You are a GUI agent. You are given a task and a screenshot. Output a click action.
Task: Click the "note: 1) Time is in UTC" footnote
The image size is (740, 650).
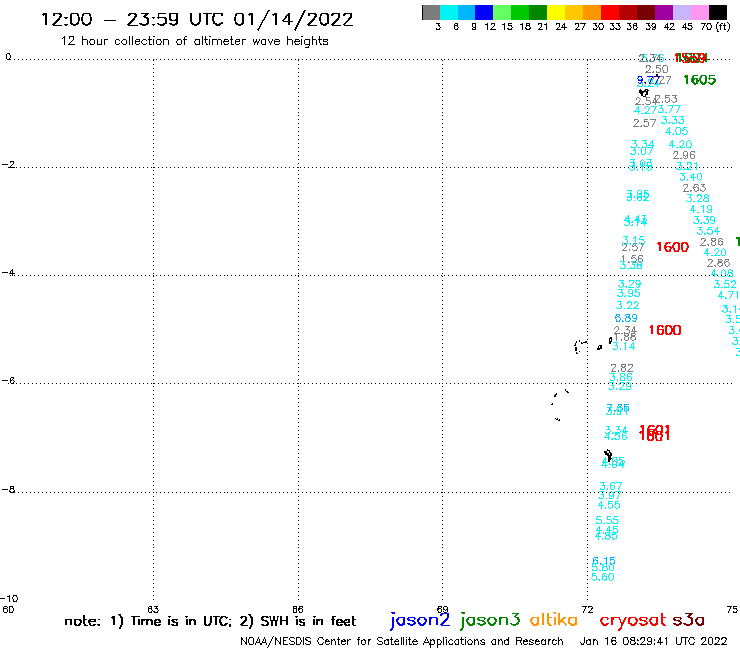tap(148, 621)
